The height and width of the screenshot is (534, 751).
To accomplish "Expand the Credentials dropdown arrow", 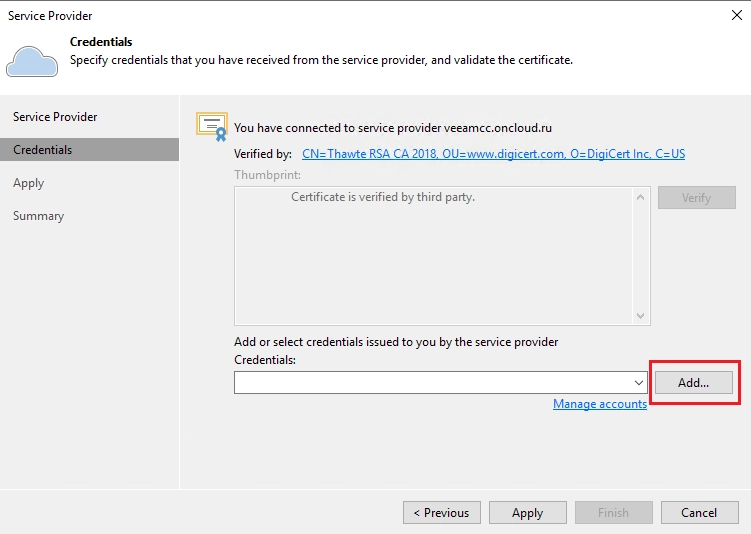I will point(639,383).
